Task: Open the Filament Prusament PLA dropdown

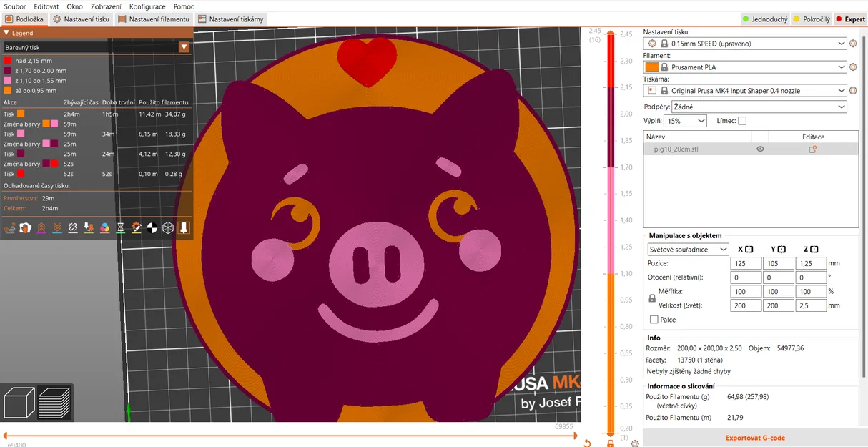Action: pos(746,67)
